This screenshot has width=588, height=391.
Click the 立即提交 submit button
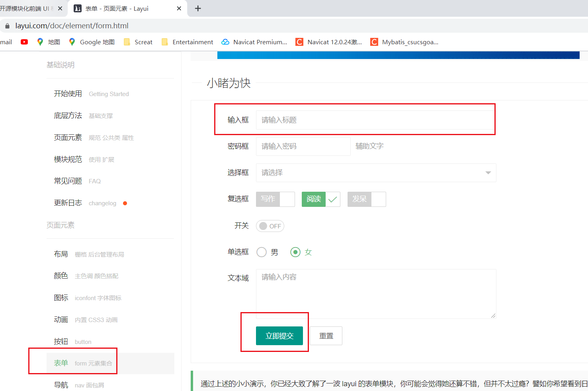pos(279,336)
